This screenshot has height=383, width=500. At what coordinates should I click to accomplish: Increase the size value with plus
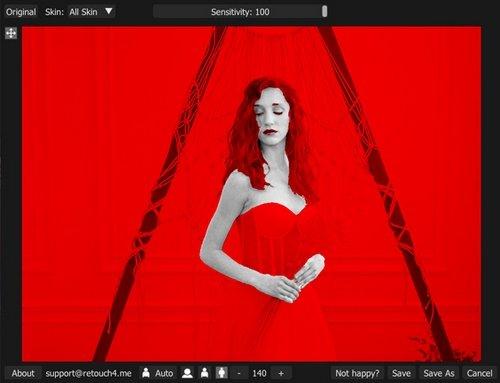(281, 373)
